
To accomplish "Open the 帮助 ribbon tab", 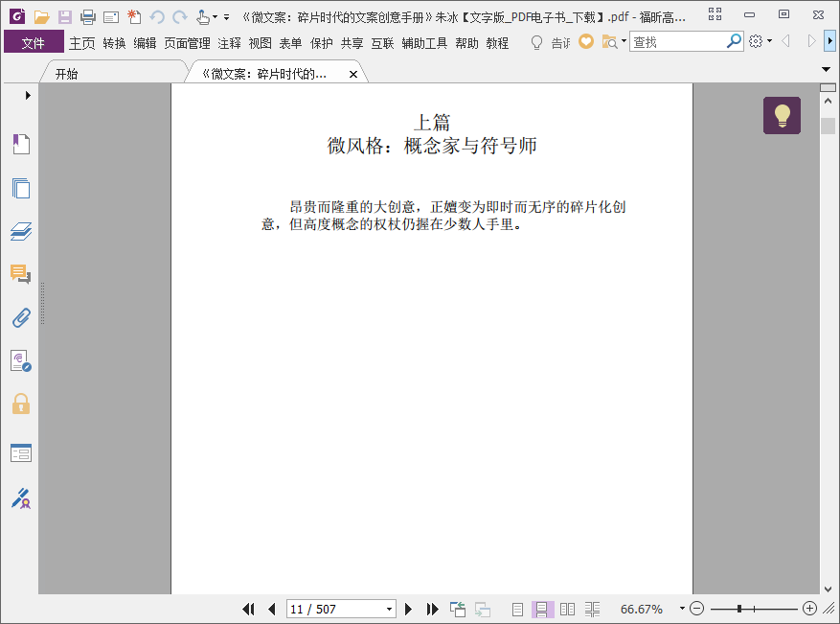I will point(466,43).
